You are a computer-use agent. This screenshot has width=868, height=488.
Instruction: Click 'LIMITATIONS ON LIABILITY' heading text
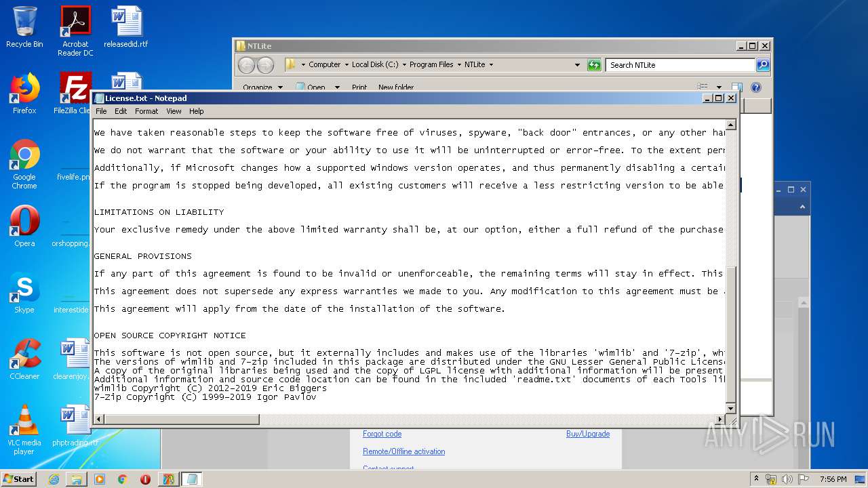159,212
